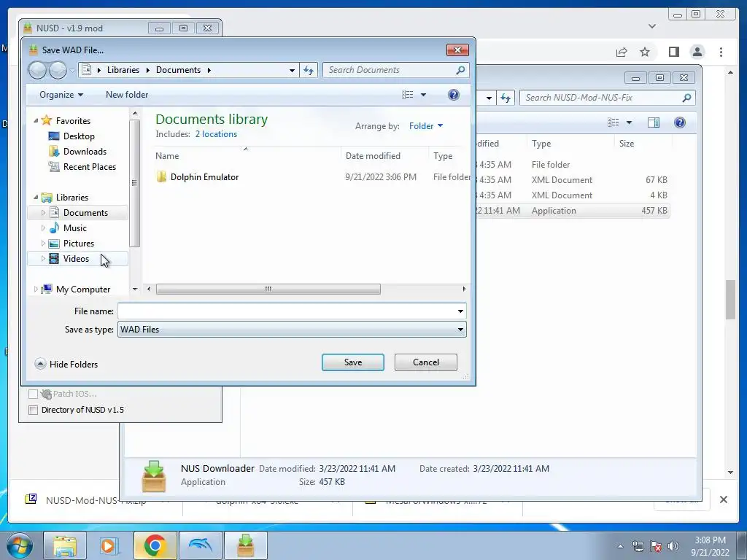The image size is (747, 560).
Task: Cancel the Save WAD File dialog
Action: coord(425,362)
